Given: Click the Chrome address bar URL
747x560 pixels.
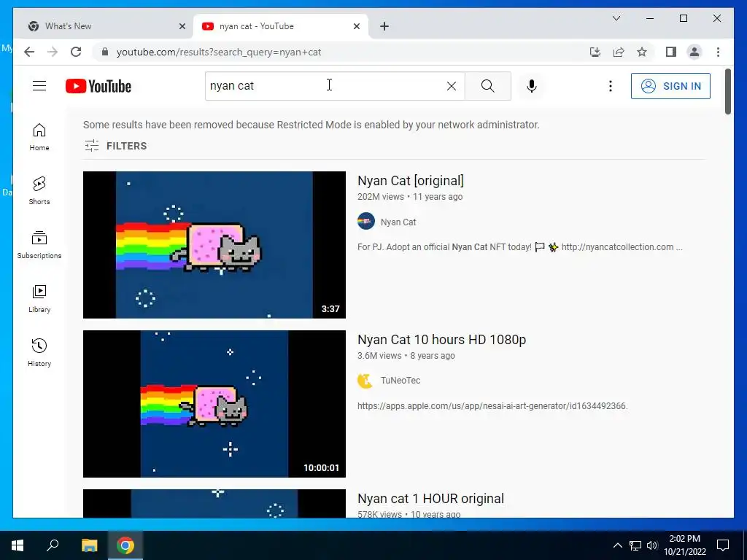Looking at the screenshot, I should [x=219, y=52].
